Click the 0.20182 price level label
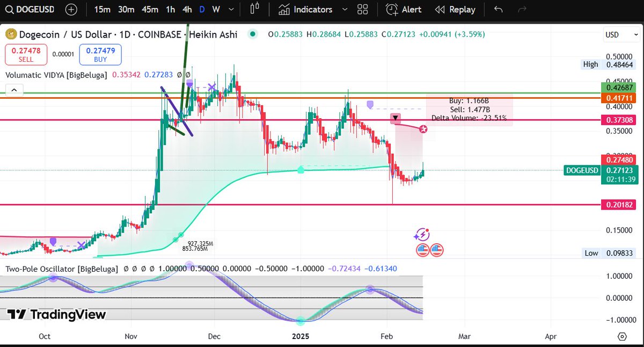Screen dimensions: 644x347 [x=620, y=205]
